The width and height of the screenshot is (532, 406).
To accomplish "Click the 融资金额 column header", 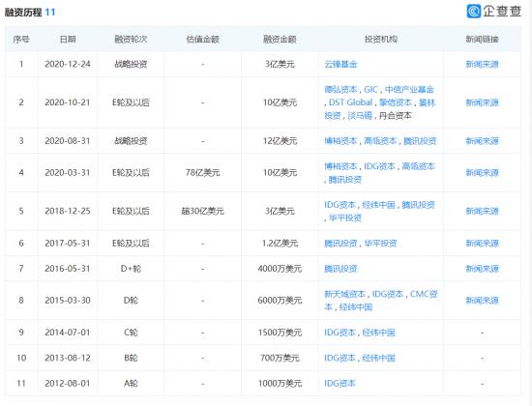I will (x=280, y=39).
